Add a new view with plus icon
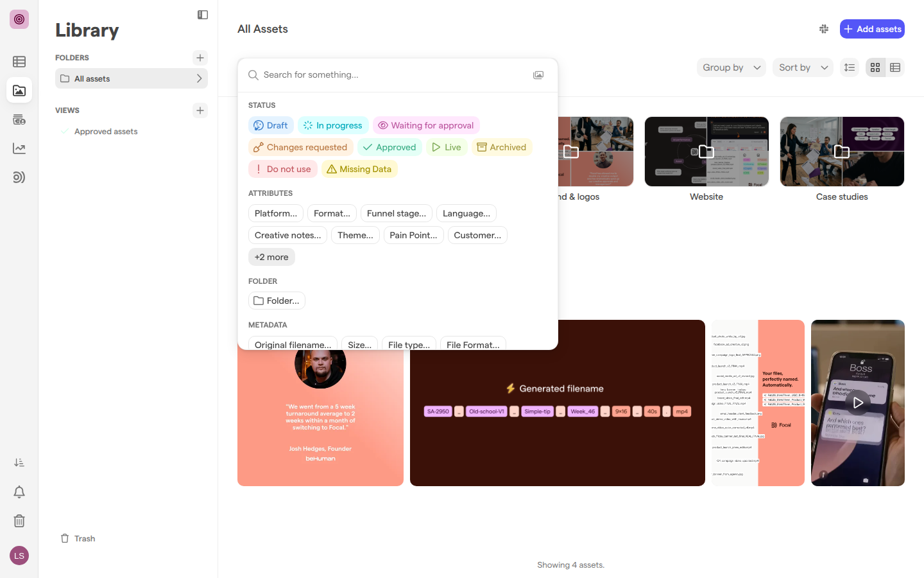Image resolution: width=924 pixels, height=578 pixels. coord(200,110)
